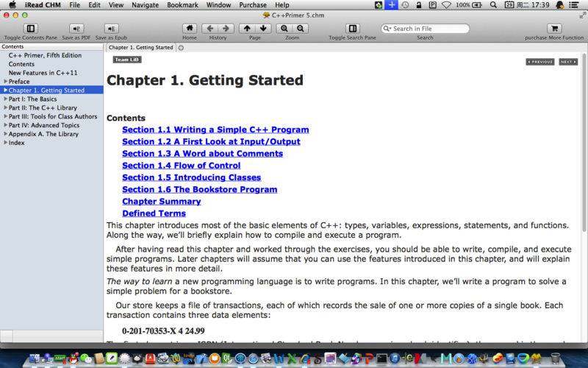Select Contents item in sidebar tree
The image size is (588, 368).
pos(21,64)
